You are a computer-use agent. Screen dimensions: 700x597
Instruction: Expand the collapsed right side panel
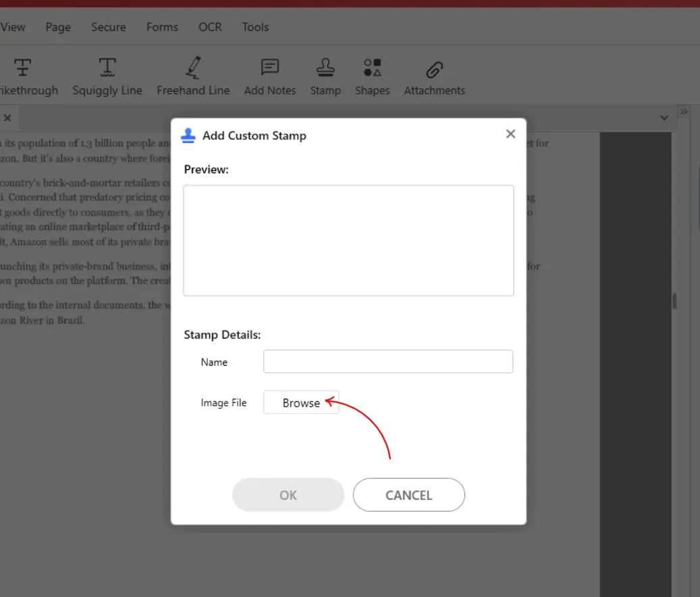coord(683,111)
